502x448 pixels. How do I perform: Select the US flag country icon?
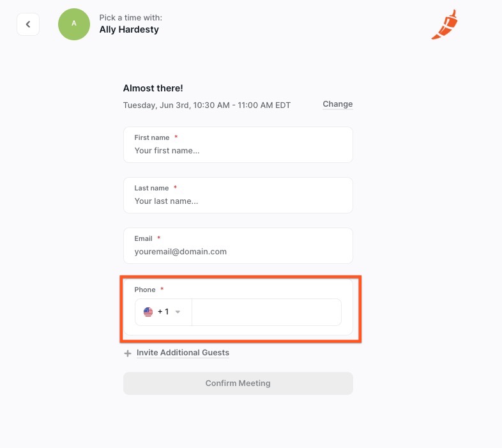coord(148,312)
